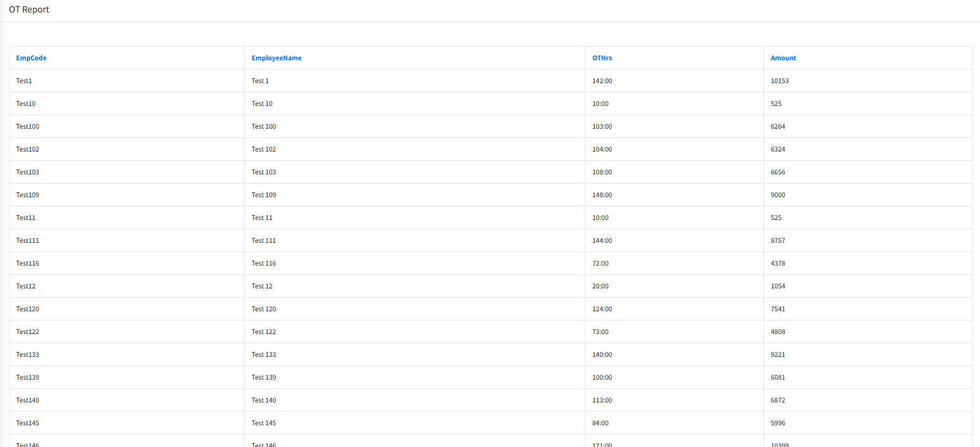This screenshot has width=980, height=447.
Task: Sort by the OTHrs column header
Action: 602,58
